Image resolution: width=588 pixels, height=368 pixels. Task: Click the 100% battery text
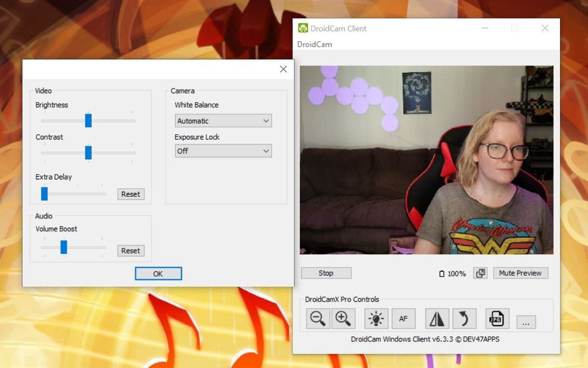point(457,274)
